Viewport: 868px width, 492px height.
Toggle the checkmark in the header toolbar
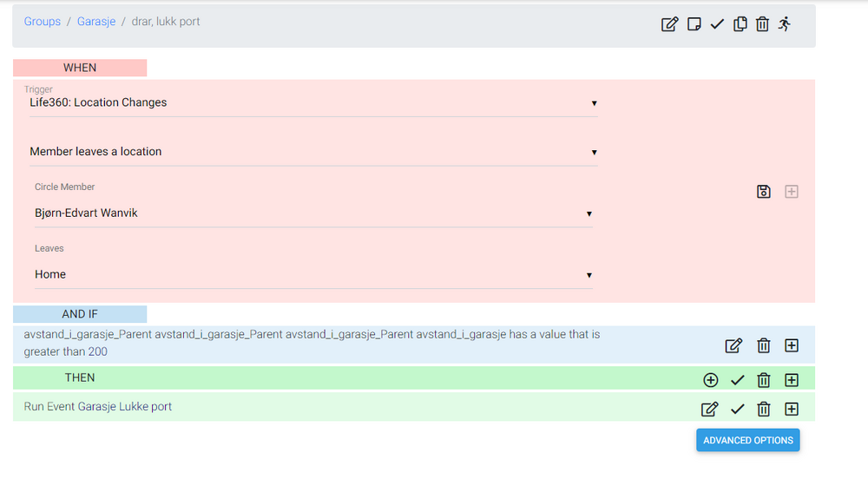coord(717,24)
